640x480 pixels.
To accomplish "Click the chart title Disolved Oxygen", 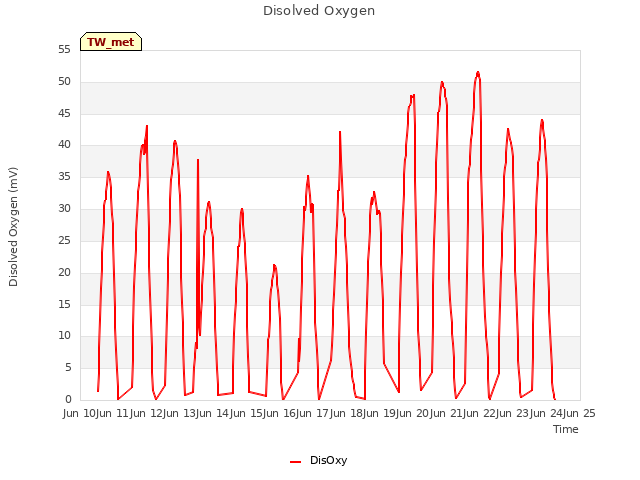I will (319, 11).
